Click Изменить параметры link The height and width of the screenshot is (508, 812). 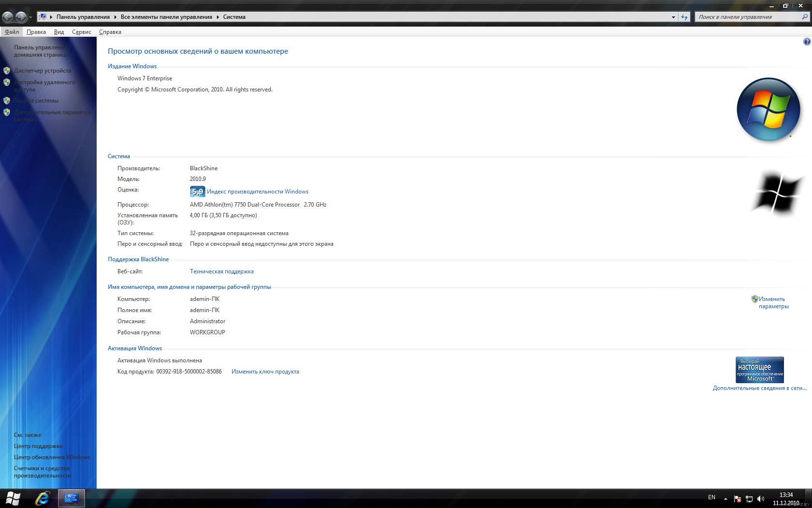click(773, 302)
